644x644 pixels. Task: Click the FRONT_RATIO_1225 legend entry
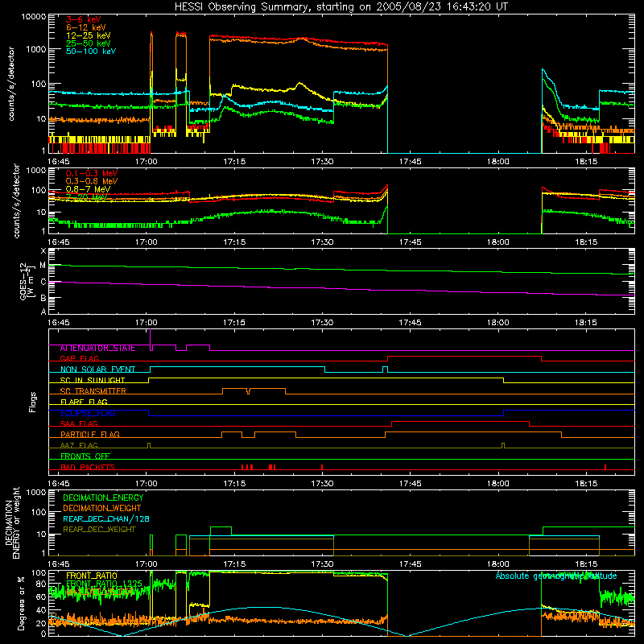pos(104,584)
